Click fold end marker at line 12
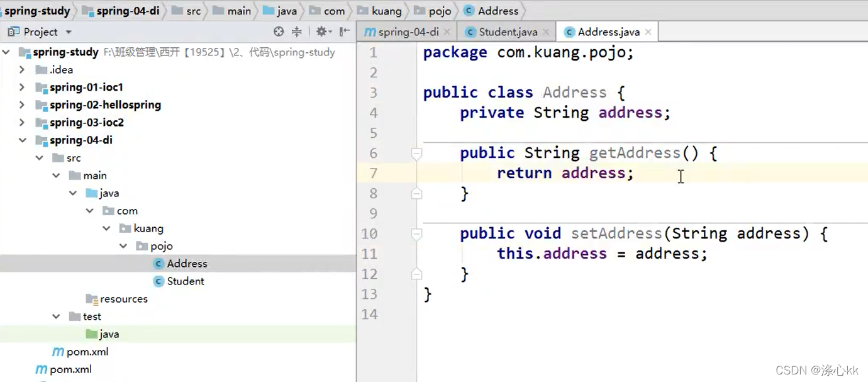 (x=416, y=274)
